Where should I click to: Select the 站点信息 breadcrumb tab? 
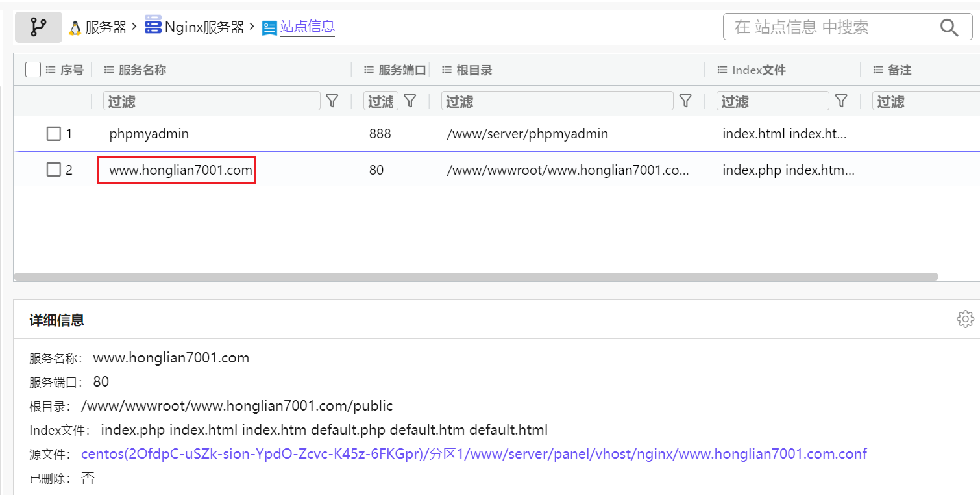(307, 27)
